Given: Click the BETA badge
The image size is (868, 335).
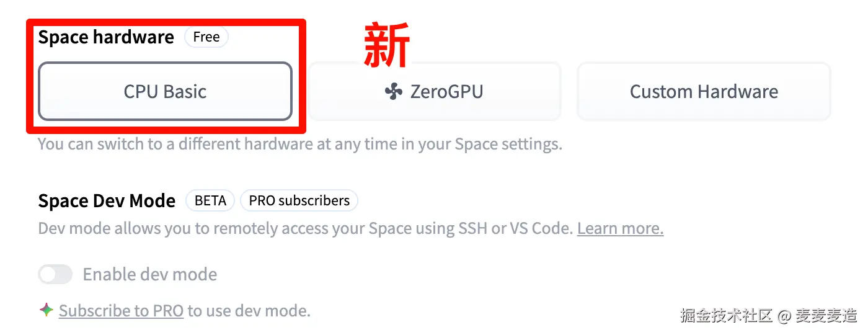Looking at the screenshot, I should [x=210, y=201].
